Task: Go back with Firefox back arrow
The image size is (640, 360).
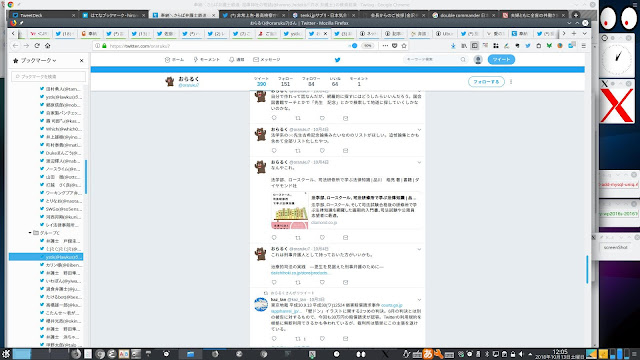Action: tap(16, 46)
